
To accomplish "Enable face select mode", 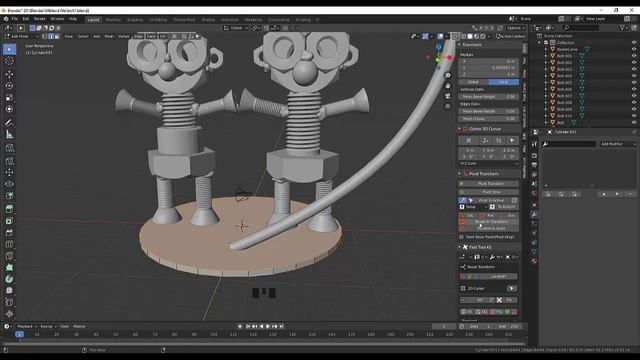I will [x=57, y=36].
